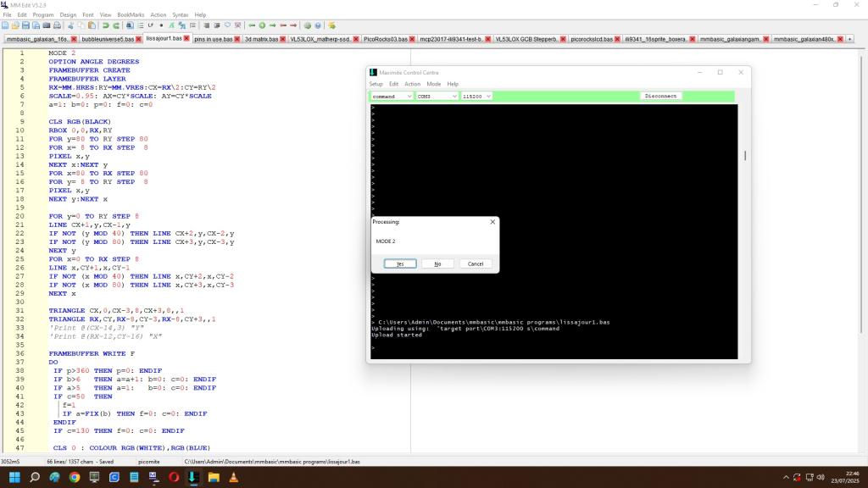Switch to the 3d matrix.bas tab
The height and width of the screenshot is (488, 868).
pyautogui.click(x=261, y=39)
